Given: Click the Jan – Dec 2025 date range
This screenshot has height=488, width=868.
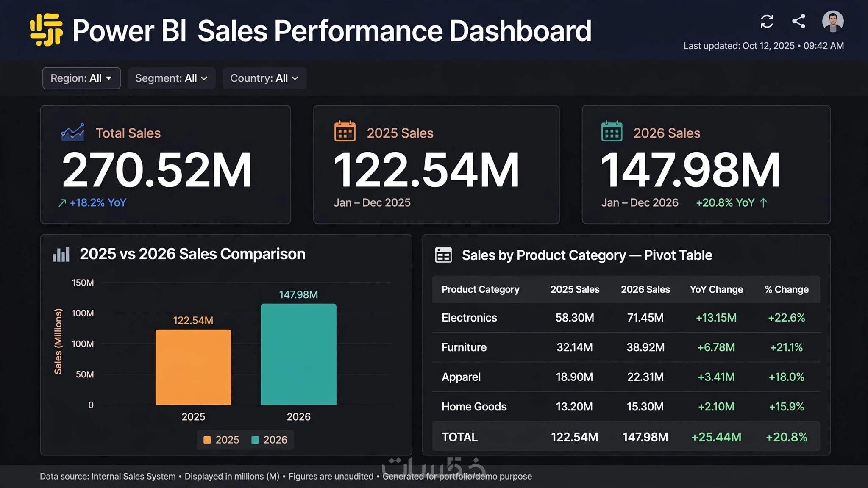Looking at the screenshot, I should (372, 203).
